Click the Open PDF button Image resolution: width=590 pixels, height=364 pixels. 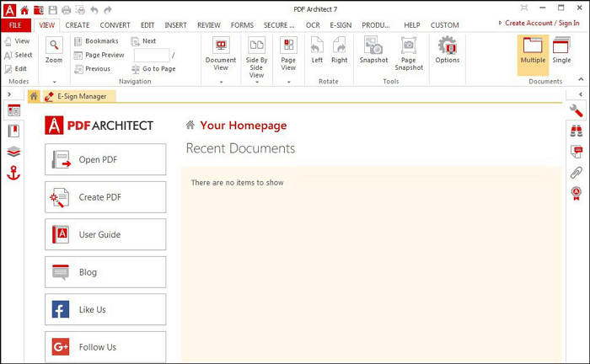tap(105, 160)
